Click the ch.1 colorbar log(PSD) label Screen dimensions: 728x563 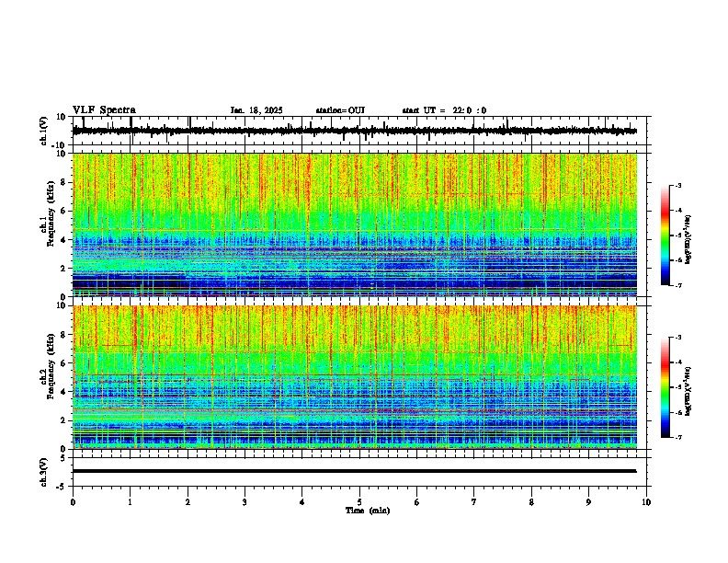coord(688,239)
